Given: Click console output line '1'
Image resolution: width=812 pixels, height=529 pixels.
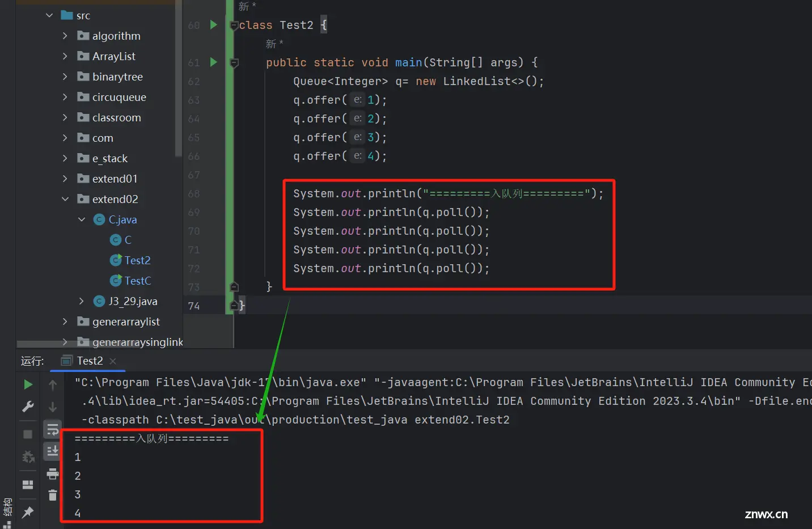Looking at the screenshot, I should click(x=78, y=457).
